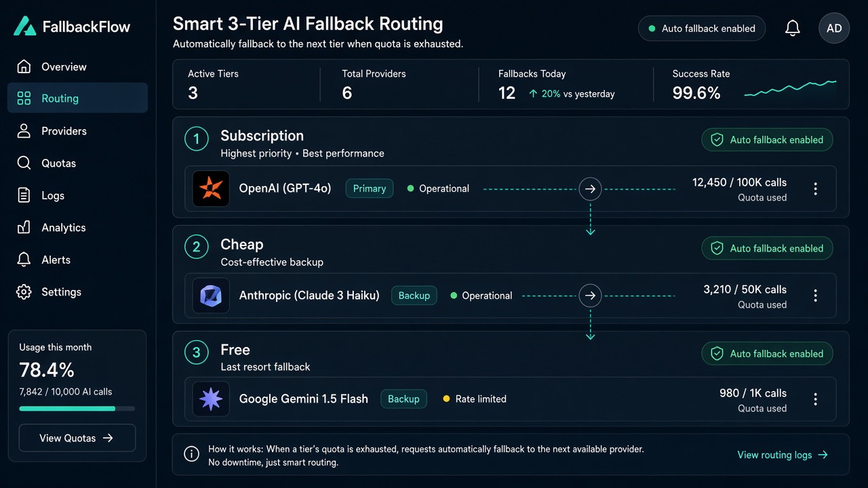
Task: Click the arrow circle in OpenAI row
Action: [590, 189]
